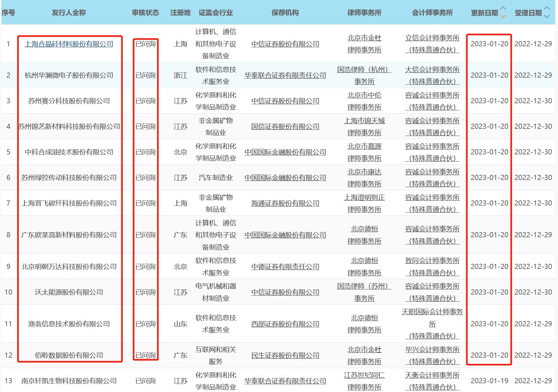Open issuer 渔翁信息技术股份有限公司
This screenshot has height=392, width=558.
(x=69, y=324)
